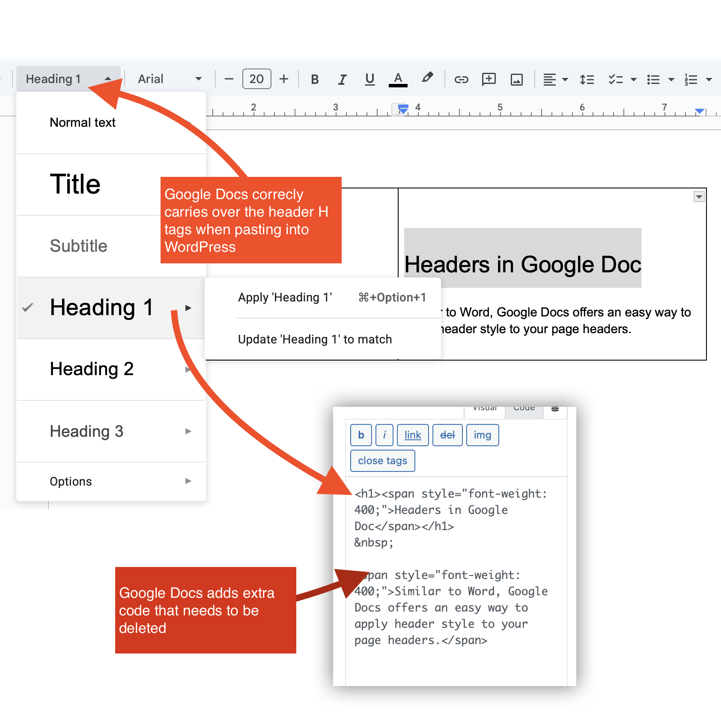Select Title style from the menu
Viewport: 721px width, 728px height.
click(x=111, y=185)
